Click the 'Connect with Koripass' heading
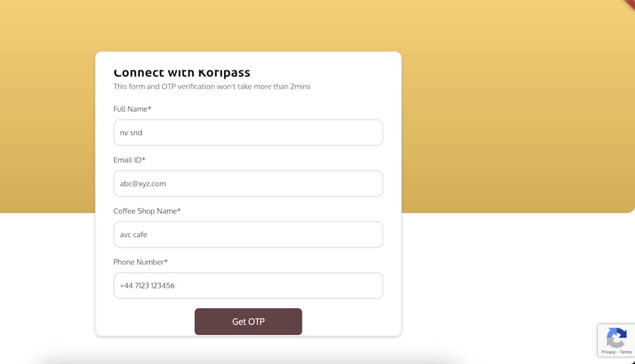The image size is (635, 364). coord(182,73)
